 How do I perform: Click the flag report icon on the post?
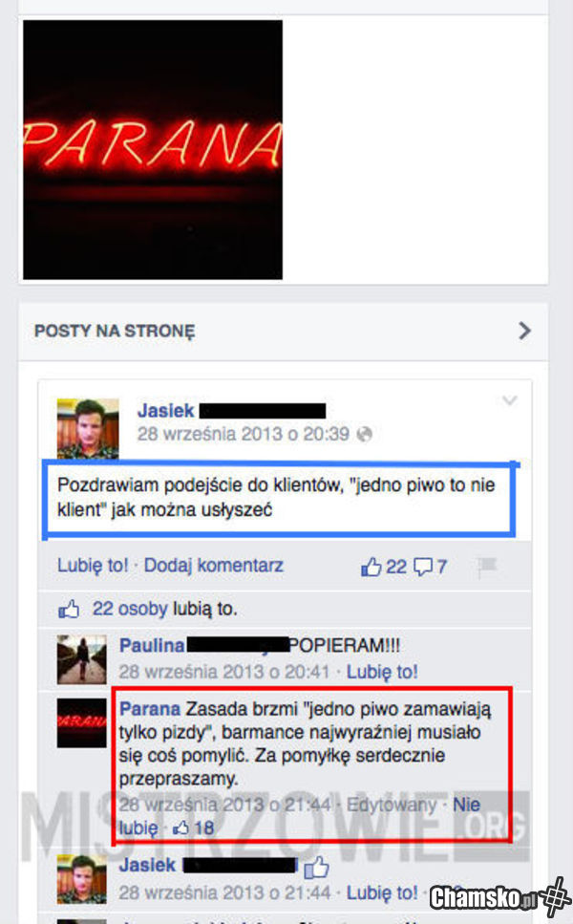[x=487, y=567]
